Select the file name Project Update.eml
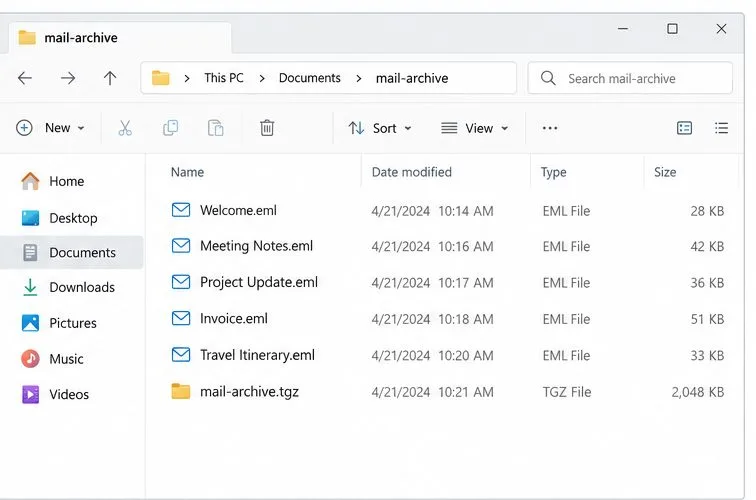756x500 pixels. click(x=259, y=282)
